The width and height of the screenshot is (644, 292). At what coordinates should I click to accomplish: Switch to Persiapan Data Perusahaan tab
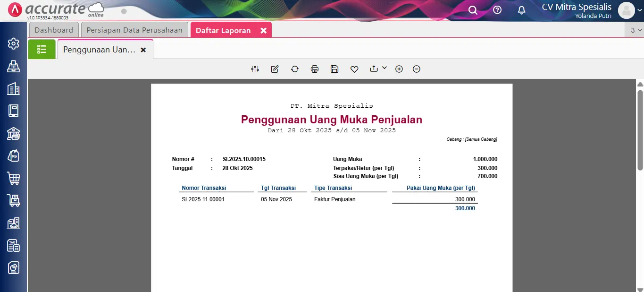[x=134, y=30]
